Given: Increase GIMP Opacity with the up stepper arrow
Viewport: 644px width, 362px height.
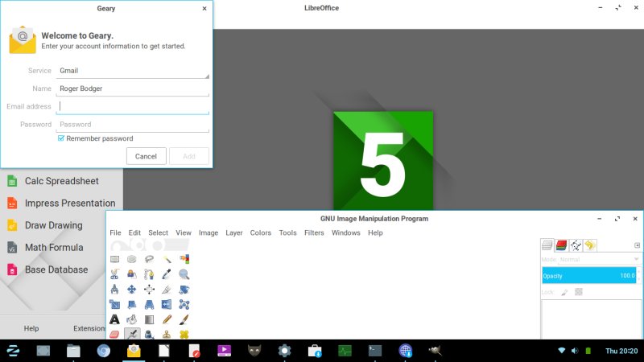Looking at the screenshot, I should [x=638, y=273].
